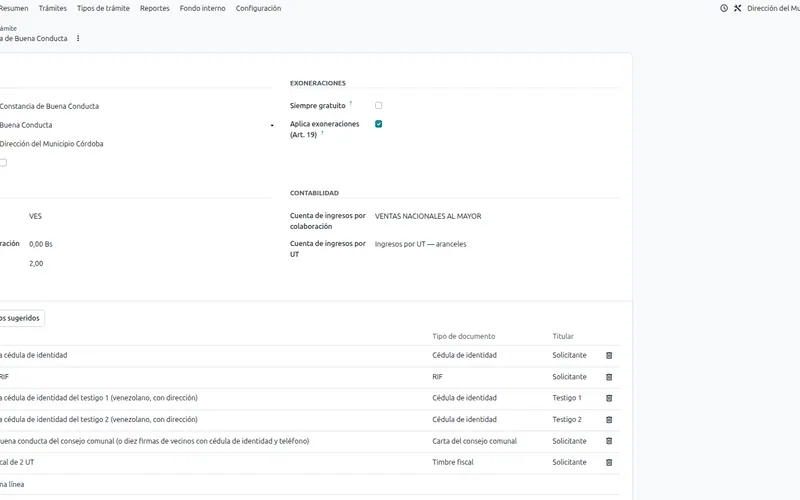Open the Configuración menu

[258, 8]
